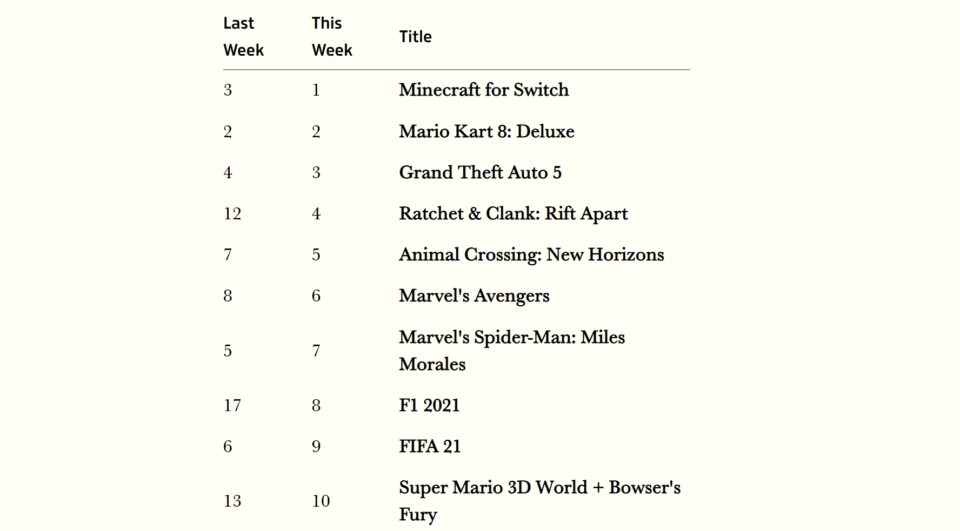Click the 'Grand Theft Auto 5' title text
Viewport: 960px width, 531px height.
point(480,172)
